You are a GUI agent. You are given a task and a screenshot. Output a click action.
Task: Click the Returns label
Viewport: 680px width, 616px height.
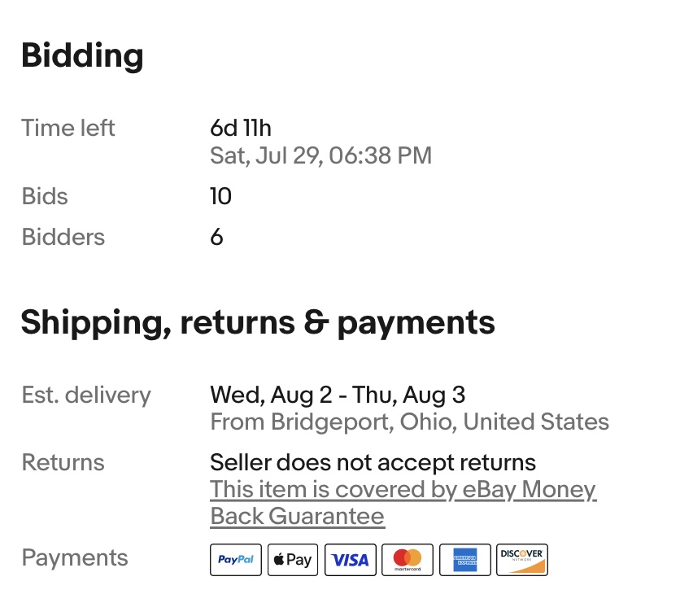click(x=63, y=462)
